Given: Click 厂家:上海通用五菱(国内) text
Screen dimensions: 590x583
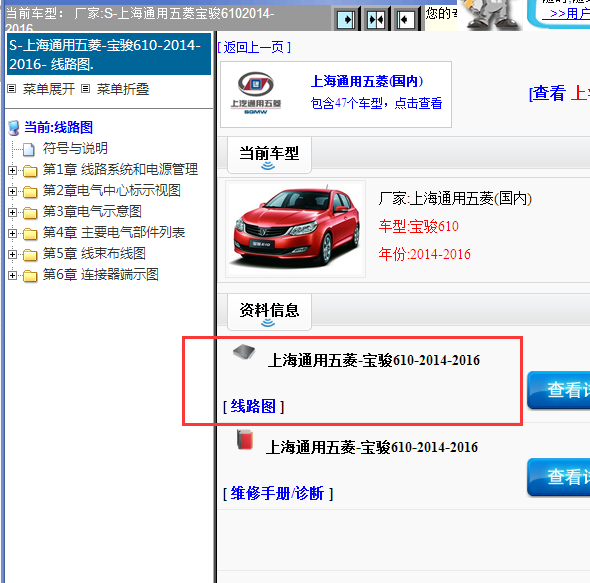Looking at the screenshot, I should pyautogui.click(x=455, y=198).
